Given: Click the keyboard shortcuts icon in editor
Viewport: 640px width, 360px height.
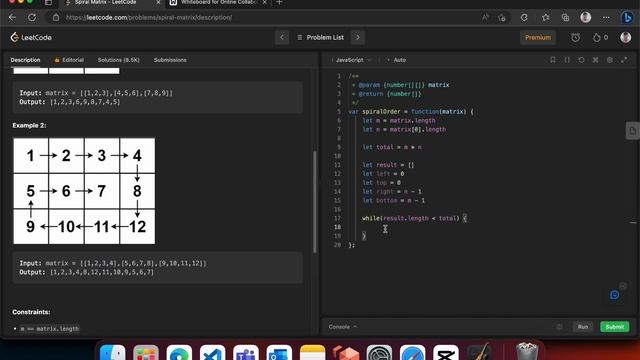Looking at the screenshot, I should pyautogui.click(x=596, y=60).
